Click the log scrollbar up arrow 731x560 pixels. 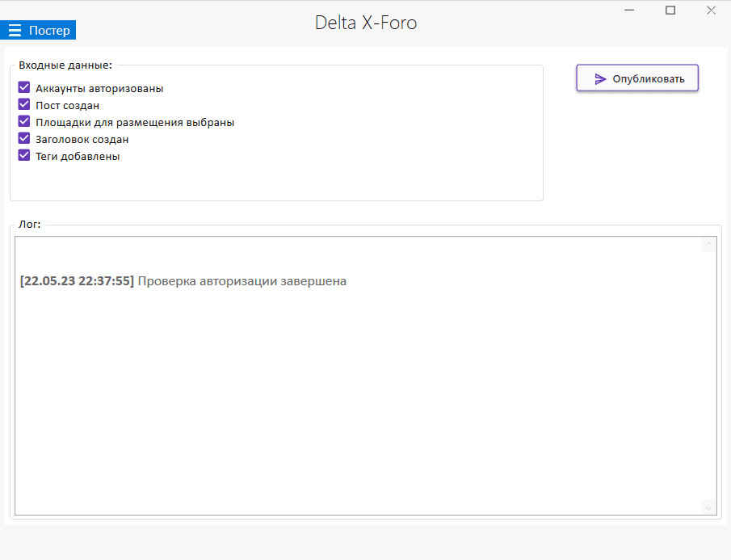[708, 244]
